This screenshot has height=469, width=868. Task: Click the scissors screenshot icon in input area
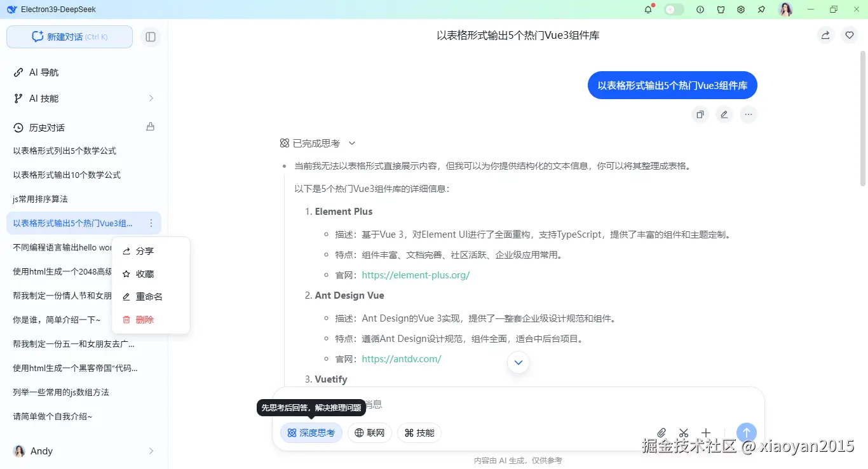click(x=684, y=432)
